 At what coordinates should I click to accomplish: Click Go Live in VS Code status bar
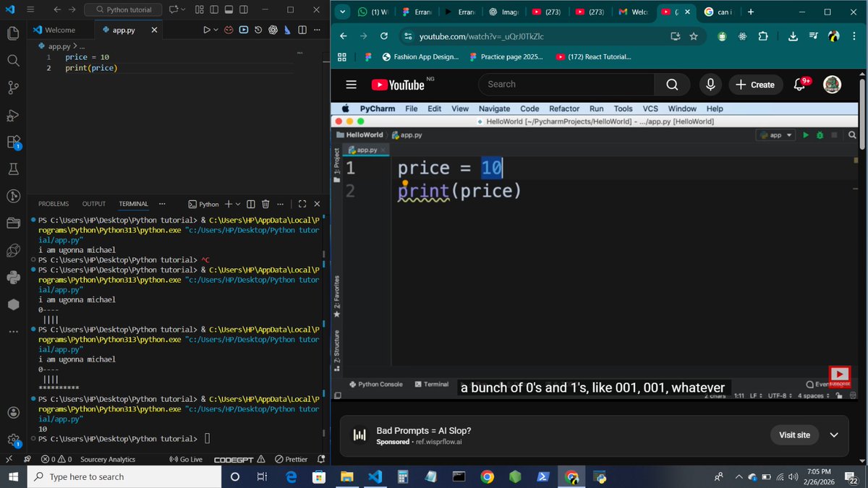[x=185, y=459]
